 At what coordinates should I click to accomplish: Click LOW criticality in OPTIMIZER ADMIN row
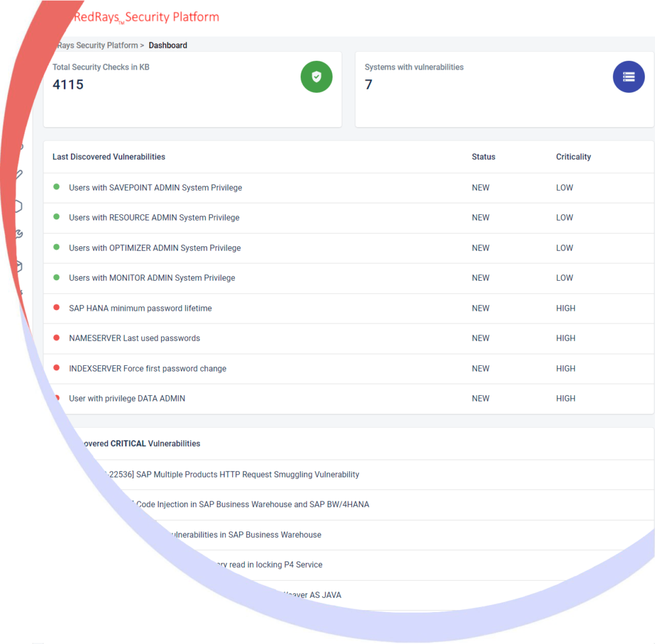(564, 247)
